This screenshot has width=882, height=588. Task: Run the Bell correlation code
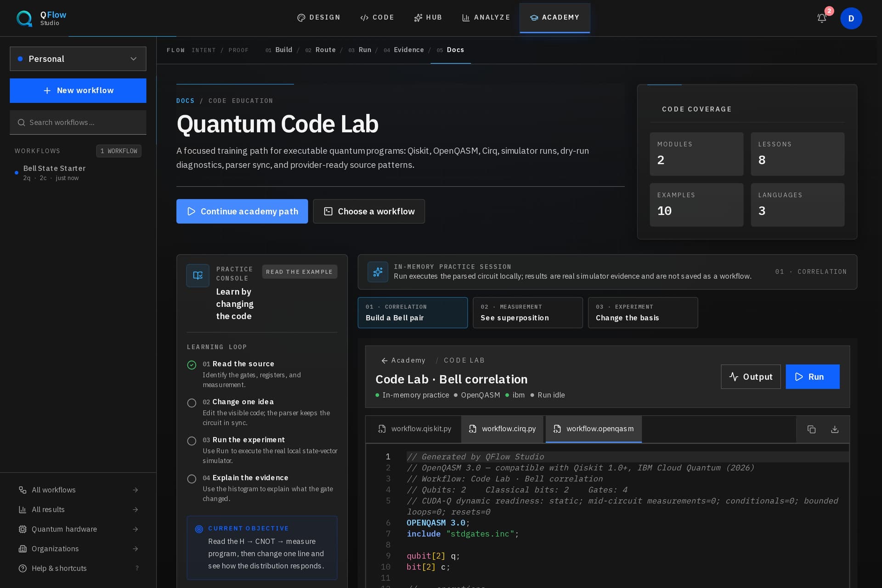point(812,377)
